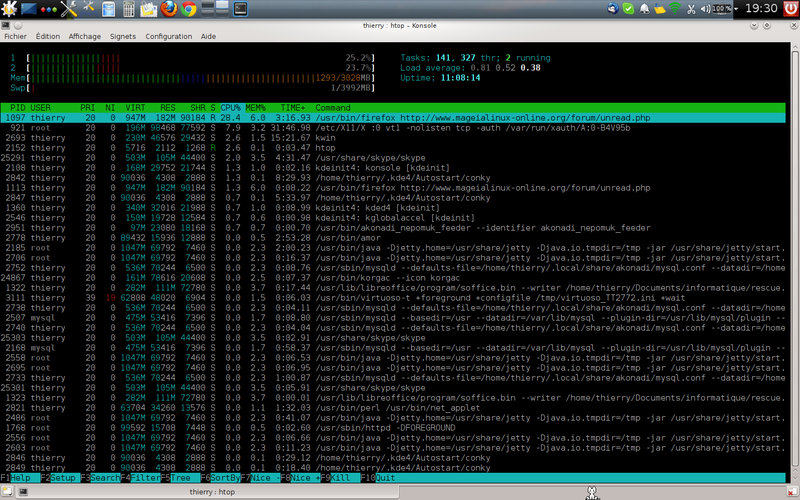This screenshot has height=500, width=800.
Task: Click the red power shutdown button
Action: click(791, 9)
